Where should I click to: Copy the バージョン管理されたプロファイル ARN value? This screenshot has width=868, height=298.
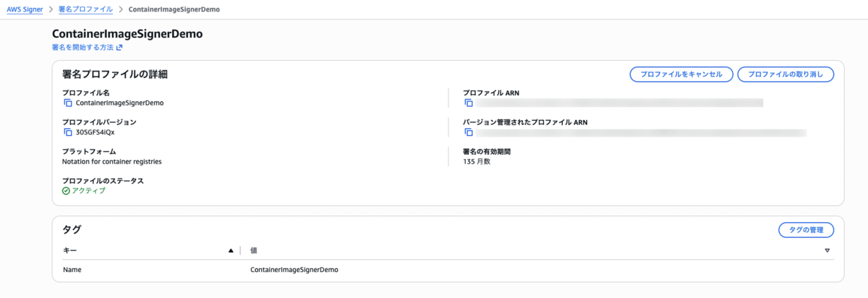click(469, 132)
